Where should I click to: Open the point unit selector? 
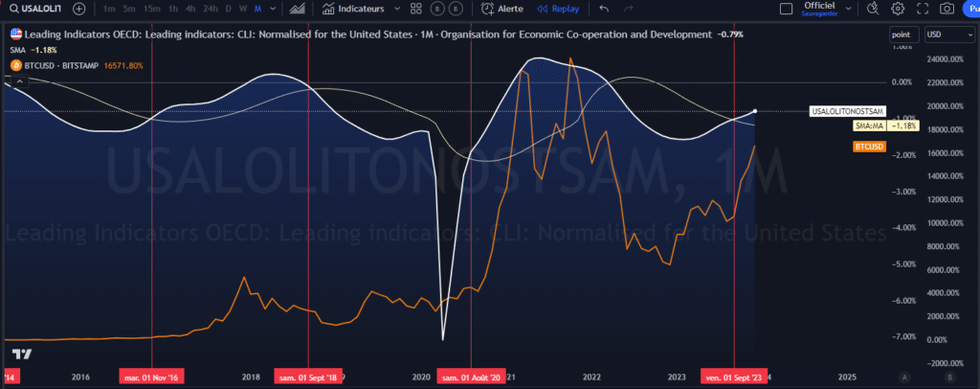point(904,35)
